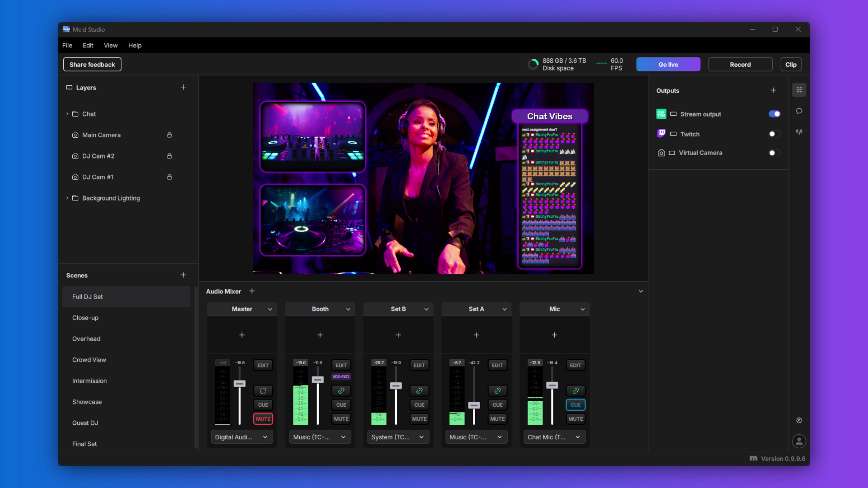
Task: Adjust the Mic channel volume fader
Action: [552, 385]
